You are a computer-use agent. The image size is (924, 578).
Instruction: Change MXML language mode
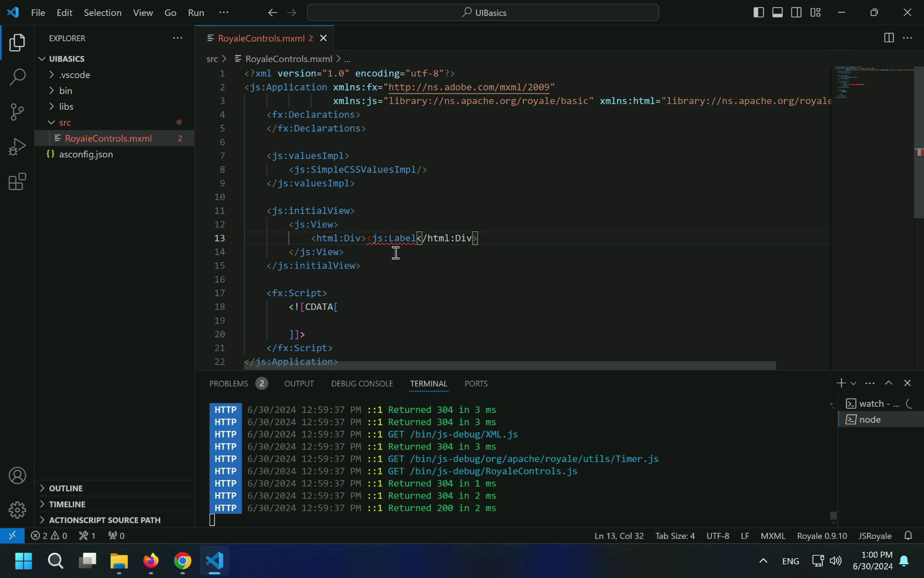[773, 536]
